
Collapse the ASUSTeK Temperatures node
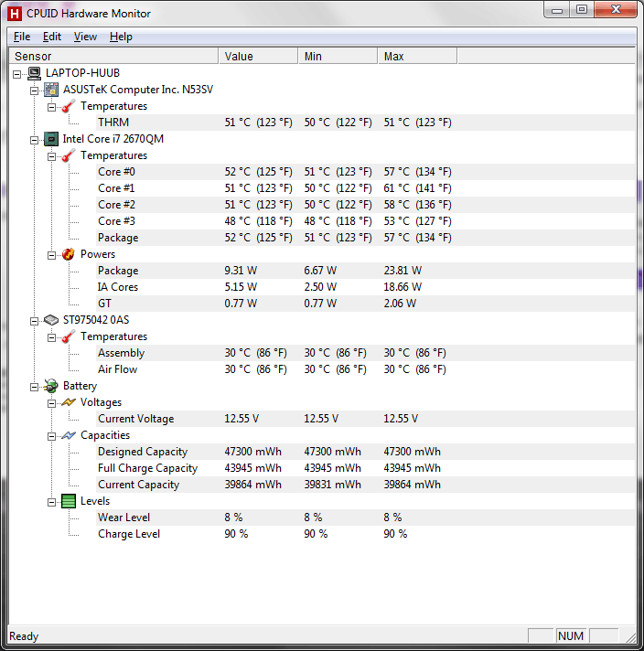click(51, 107)
